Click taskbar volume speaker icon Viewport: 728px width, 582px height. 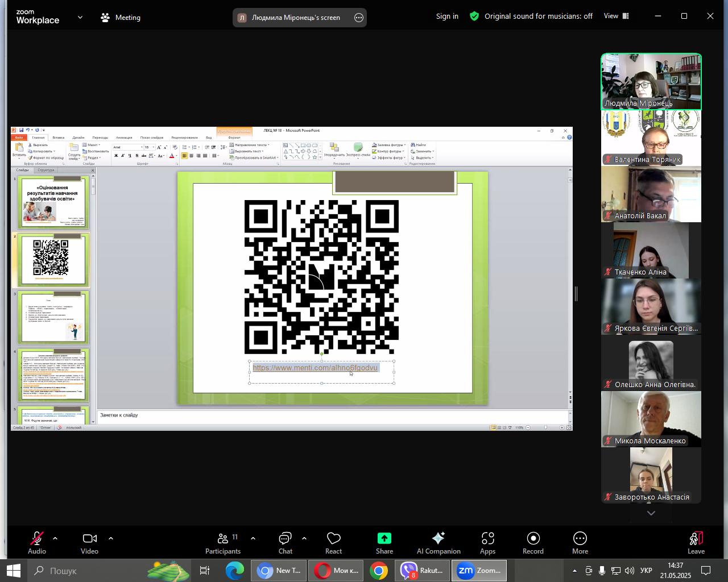tap(629, 571)
